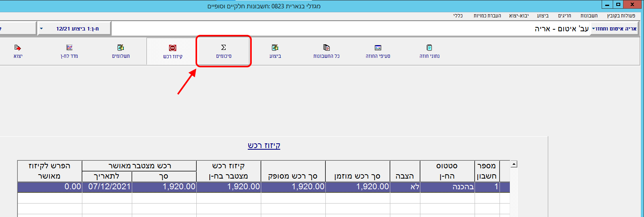Click the קיזוז רכש underlined heading link
The height and width of the screenshot is (217, 644).
click(x=264, y=145)
